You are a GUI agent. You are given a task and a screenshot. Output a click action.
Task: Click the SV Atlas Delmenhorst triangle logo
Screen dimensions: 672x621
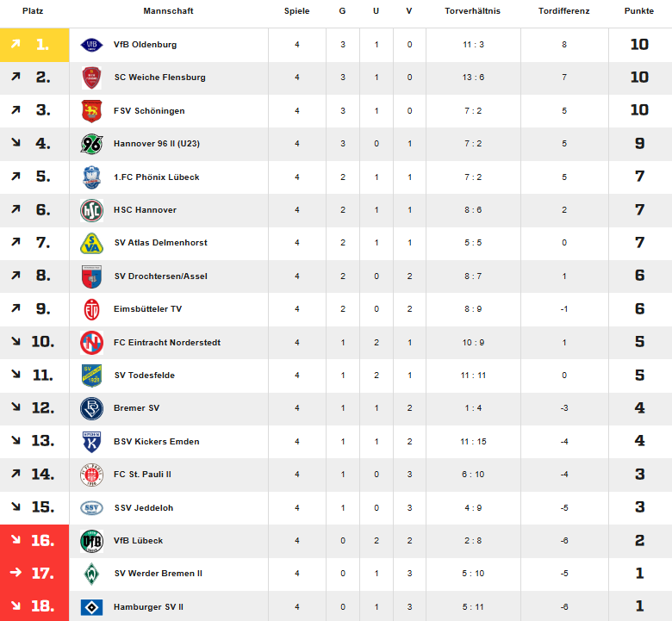[91, 243]
